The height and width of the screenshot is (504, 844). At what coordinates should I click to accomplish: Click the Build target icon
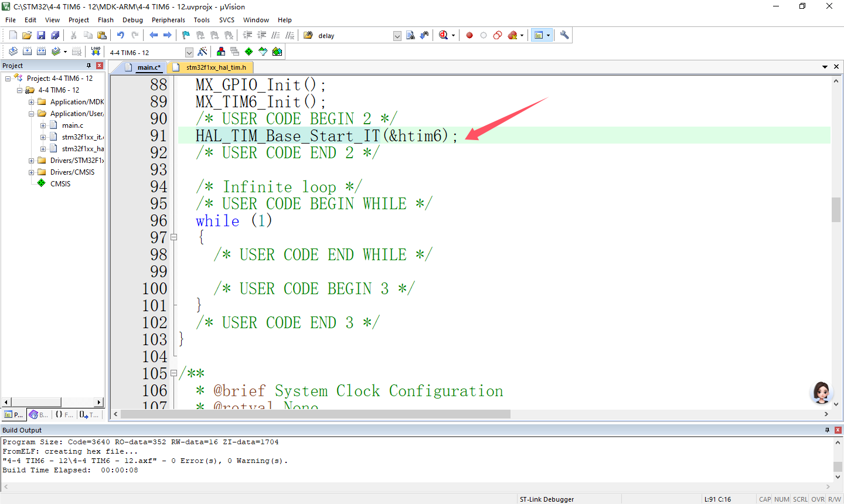pyautogui.click(x=27, y=52)
